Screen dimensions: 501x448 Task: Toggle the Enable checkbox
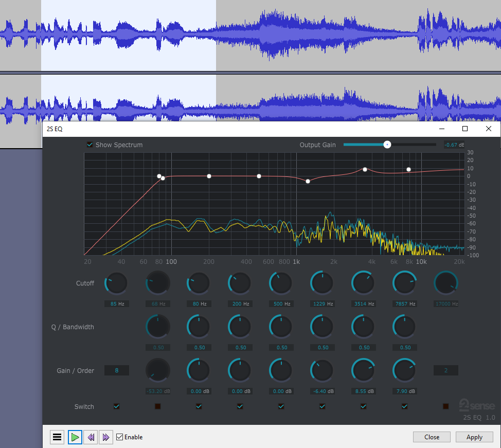coord(119,437)
